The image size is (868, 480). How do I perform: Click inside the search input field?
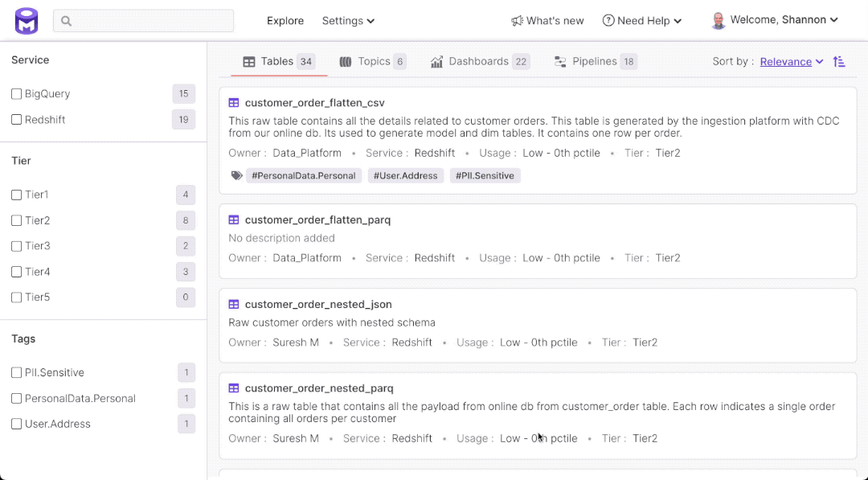(145, 21)
